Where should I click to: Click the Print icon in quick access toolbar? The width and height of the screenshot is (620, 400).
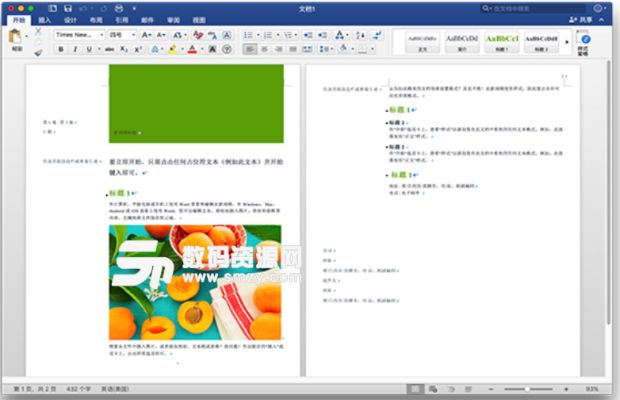click(118, 8)
